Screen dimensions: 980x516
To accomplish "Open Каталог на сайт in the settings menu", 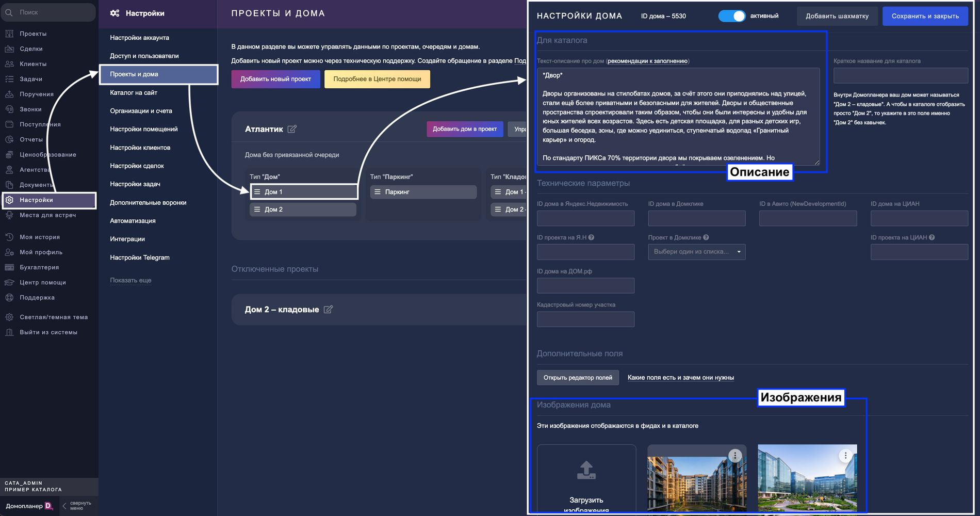I will point(134,93).
